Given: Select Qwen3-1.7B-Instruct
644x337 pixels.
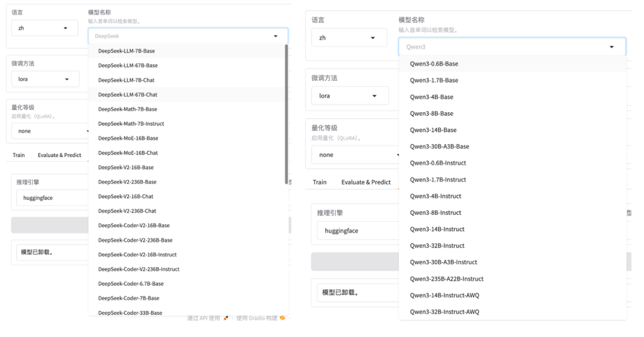Looking at the screenshot, I should tap(512, 180).
